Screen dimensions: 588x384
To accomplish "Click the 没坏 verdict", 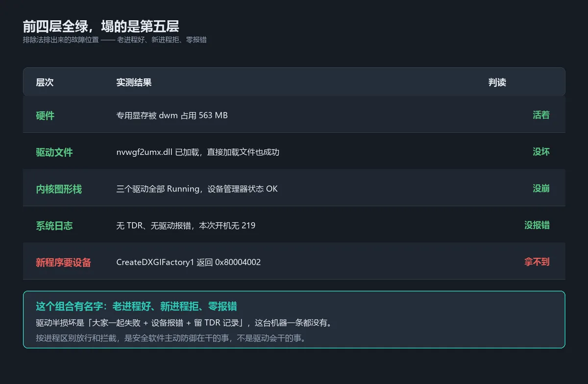I will (541, 152).
